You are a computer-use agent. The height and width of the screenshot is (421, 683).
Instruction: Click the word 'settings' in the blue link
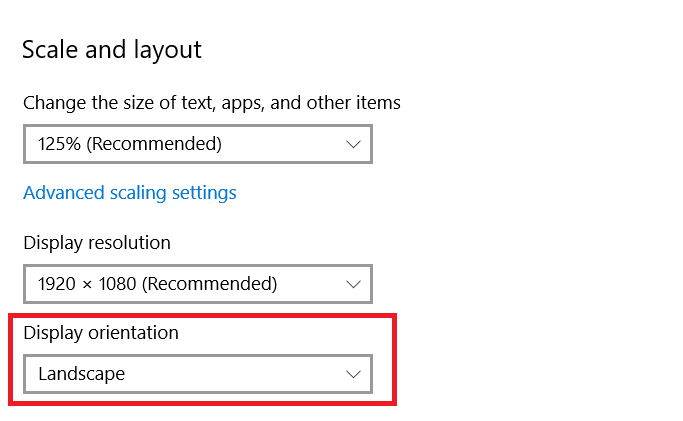pyautogui.click(x=205, y=192)
